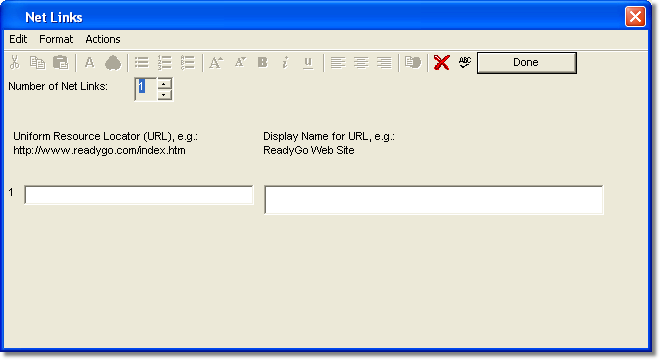This screenshot has height=361, width=661.
Task: Open the Format menu
Action: (x=56, y=39)
